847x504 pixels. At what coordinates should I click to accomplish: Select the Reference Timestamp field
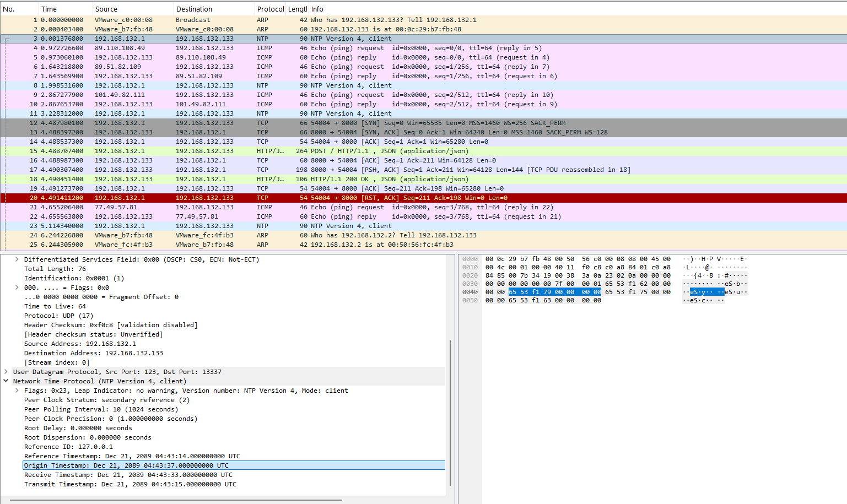[132, 456]
